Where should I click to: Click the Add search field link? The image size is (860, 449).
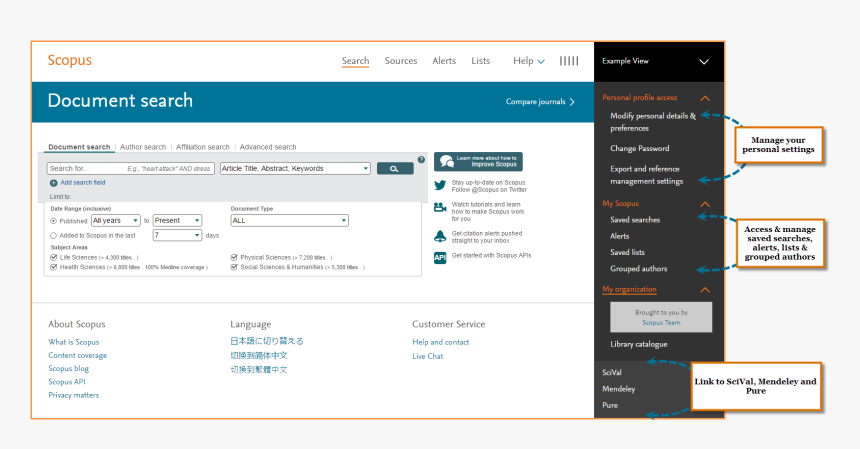tap(83, 183)
